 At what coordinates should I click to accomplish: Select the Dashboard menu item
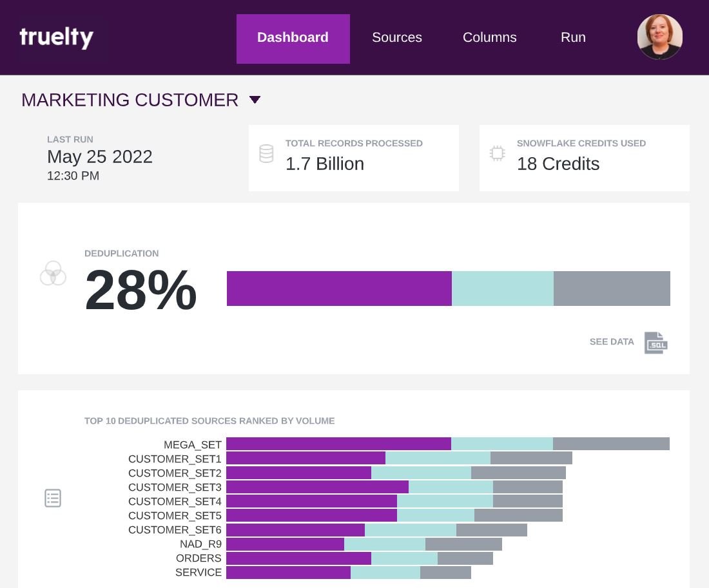click(x=293, y=37)
